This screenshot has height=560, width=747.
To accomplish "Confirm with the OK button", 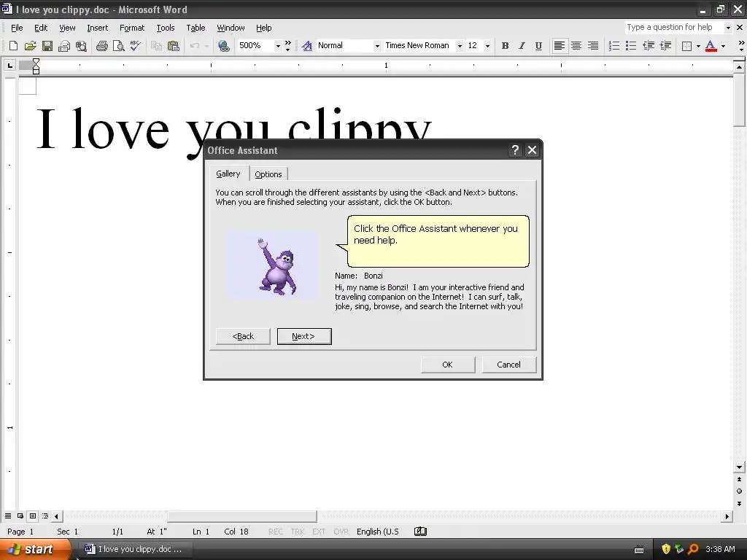I will 447,365.
